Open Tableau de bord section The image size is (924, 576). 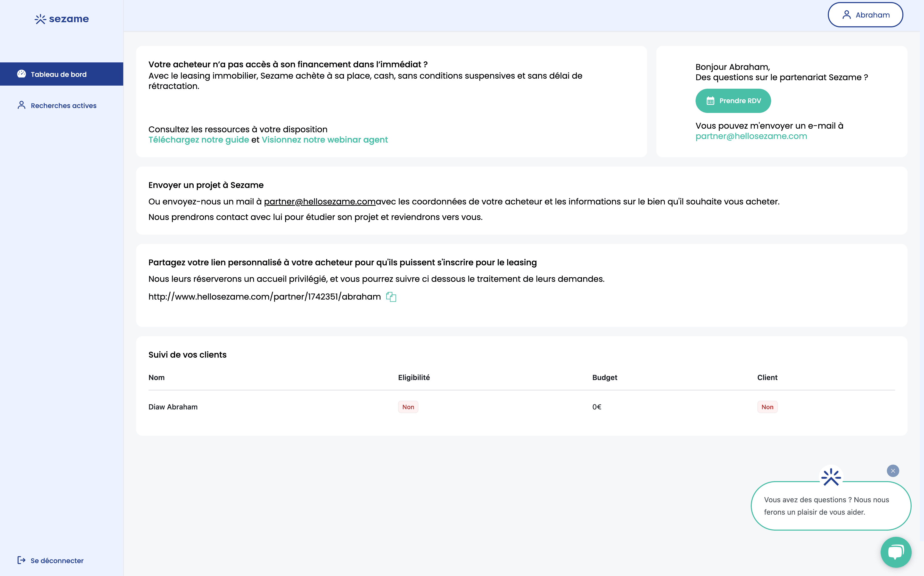58,74
